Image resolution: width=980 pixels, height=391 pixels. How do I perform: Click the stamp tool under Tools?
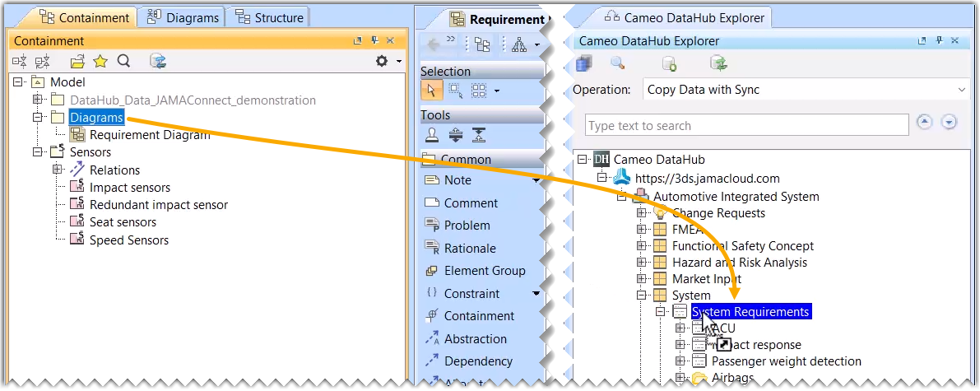432,134
